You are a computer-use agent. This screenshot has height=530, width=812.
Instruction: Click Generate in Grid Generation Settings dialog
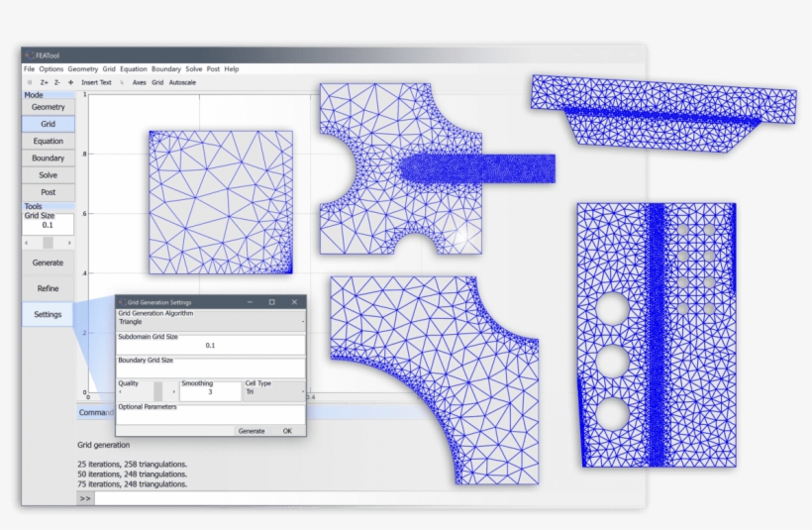[252, 431]
